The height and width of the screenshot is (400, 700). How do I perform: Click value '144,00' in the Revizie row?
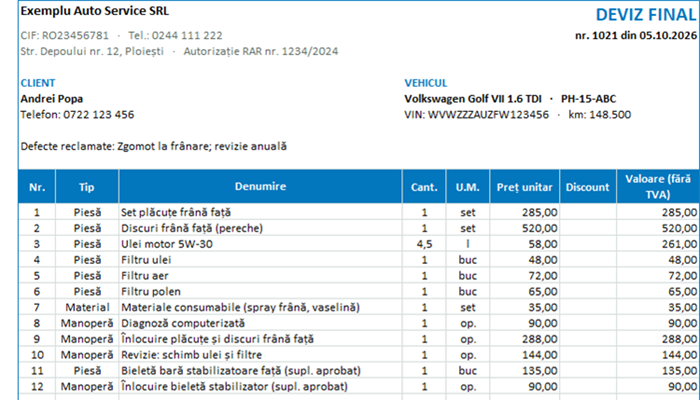click(658, 355)
